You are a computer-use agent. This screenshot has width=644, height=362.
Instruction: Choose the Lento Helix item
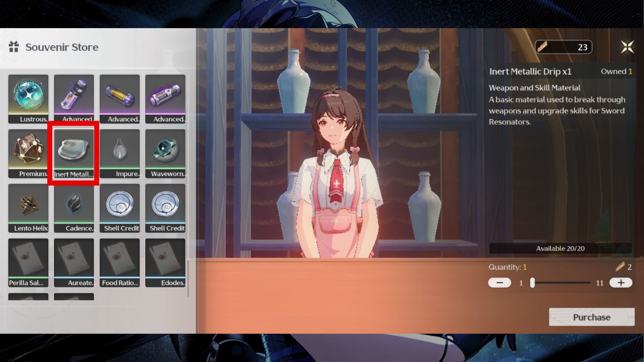[x=28, y=208]
